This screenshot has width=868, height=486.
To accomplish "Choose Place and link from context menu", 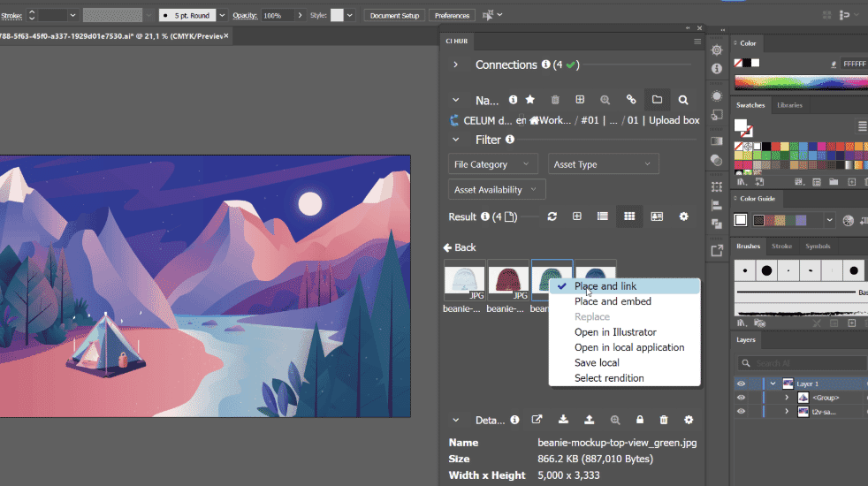I will coord(624,286).
